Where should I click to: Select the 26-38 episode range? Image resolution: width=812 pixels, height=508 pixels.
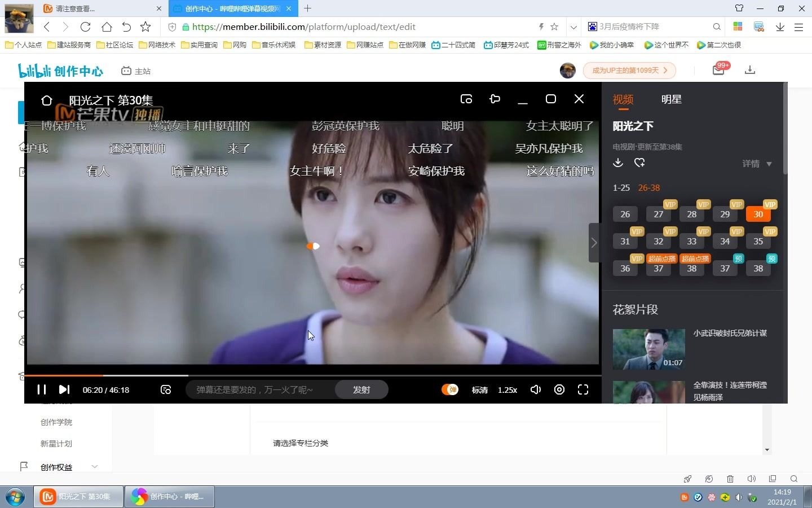649,188
